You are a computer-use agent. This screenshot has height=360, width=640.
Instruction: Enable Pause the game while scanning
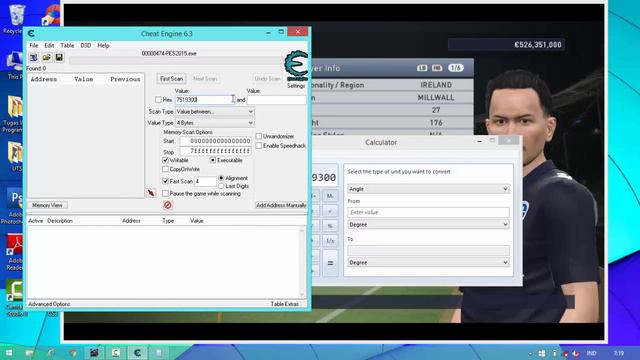click(x=165, y=193)
